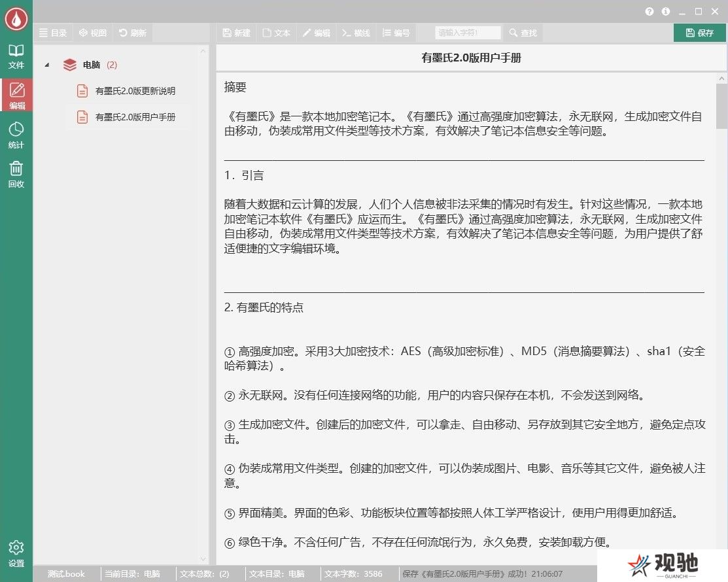
Task: Click the 刷新 (Refresh) toolbar button
Action: (133, 33)
